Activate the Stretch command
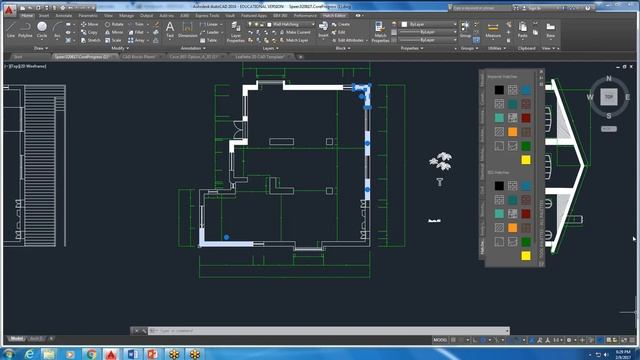Screen dimensions: 640x360 [x=90, y=40]
